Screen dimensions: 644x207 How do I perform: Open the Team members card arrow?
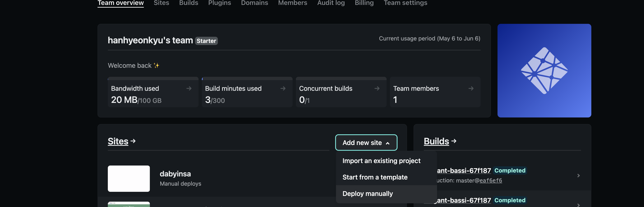point(471,89)
